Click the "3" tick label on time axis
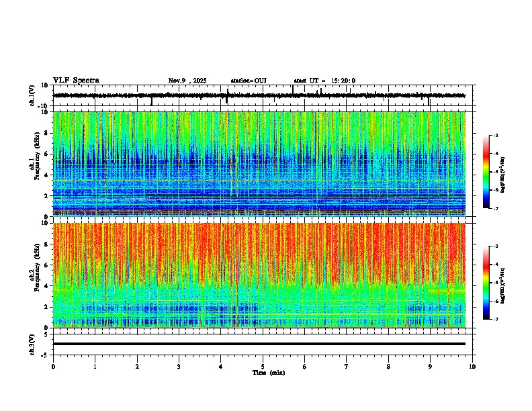Screen dimensions: 532x411 pyautogui.click(x=179, y=367)
